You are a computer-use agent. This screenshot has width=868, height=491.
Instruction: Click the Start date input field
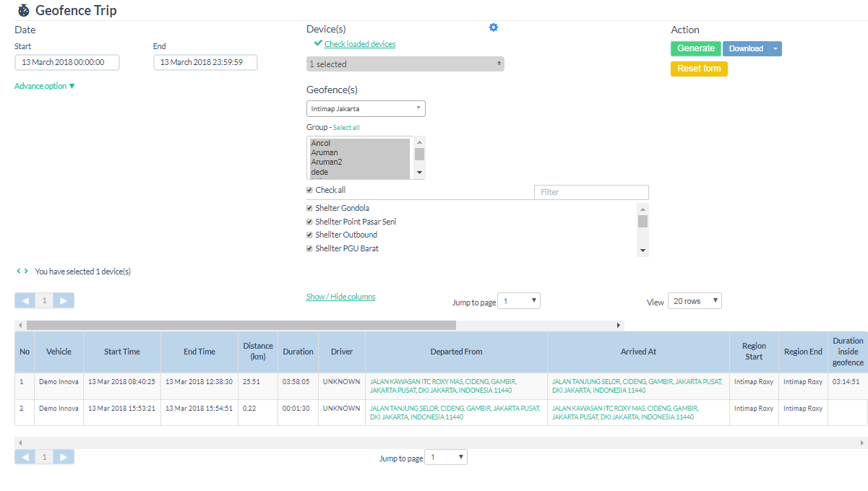67,63
